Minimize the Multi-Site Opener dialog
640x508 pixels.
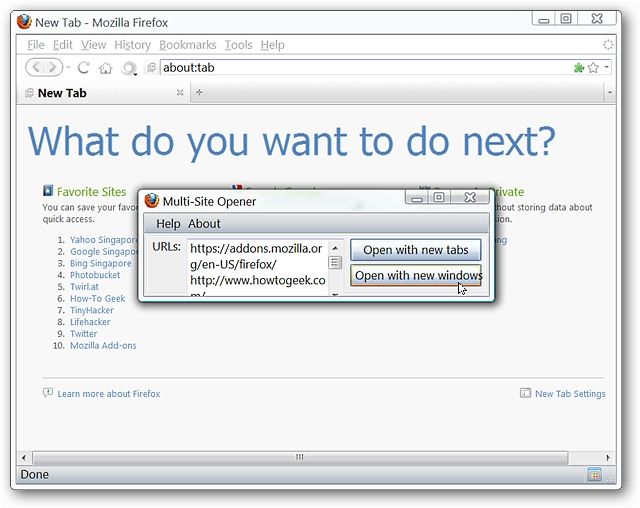[x=416, y=197]
